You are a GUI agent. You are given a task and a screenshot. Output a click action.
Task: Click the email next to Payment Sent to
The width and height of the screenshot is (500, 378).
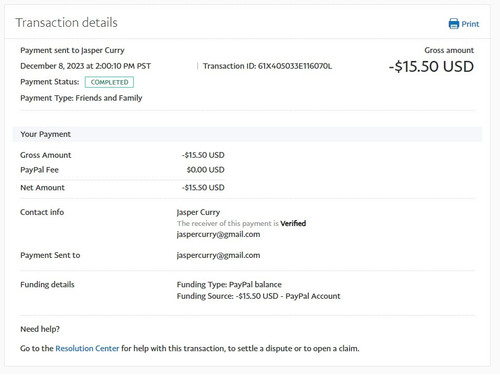click(x=218, y=255)
